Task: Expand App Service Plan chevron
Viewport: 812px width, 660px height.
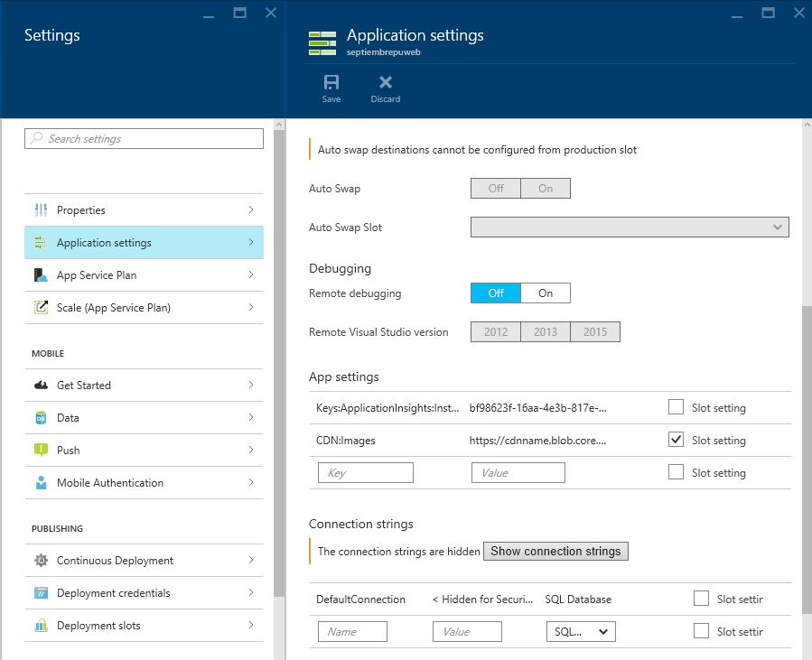Action: 251,274
